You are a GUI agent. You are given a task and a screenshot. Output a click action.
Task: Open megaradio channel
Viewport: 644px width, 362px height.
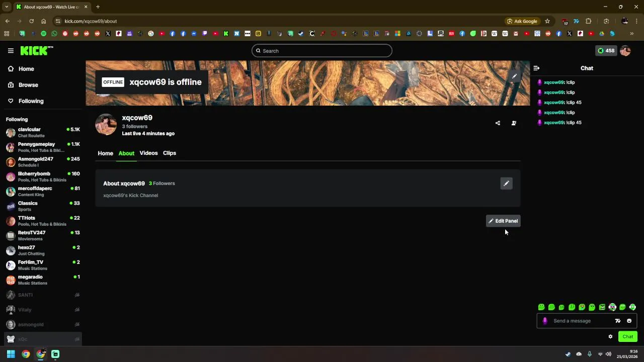(43, 280)
